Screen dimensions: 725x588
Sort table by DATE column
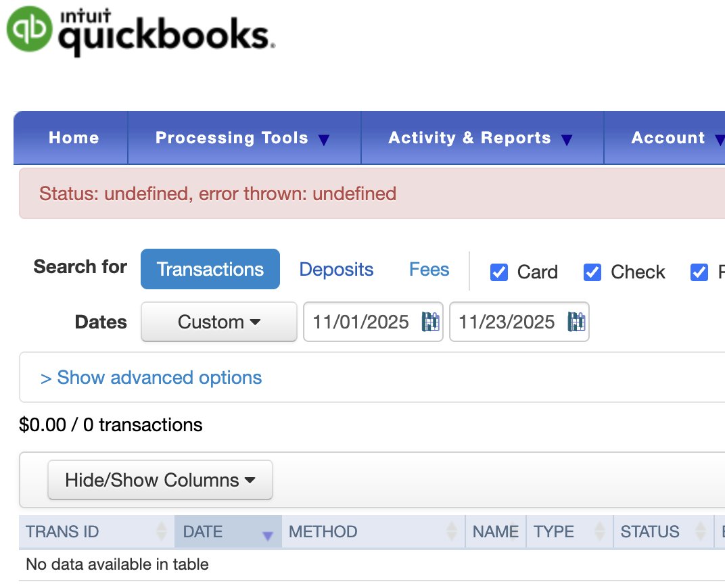click(228, 531)
